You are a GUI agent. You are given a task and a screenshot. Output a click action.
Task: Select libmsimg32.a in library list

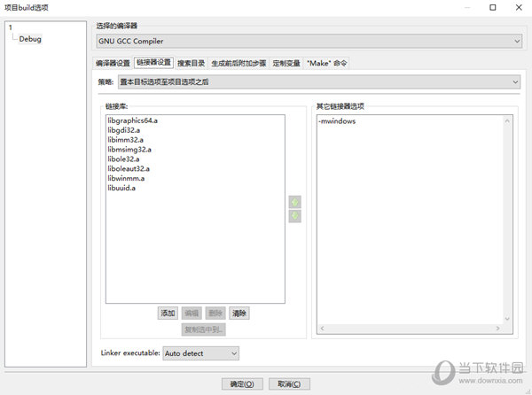[x=129, y=150]
